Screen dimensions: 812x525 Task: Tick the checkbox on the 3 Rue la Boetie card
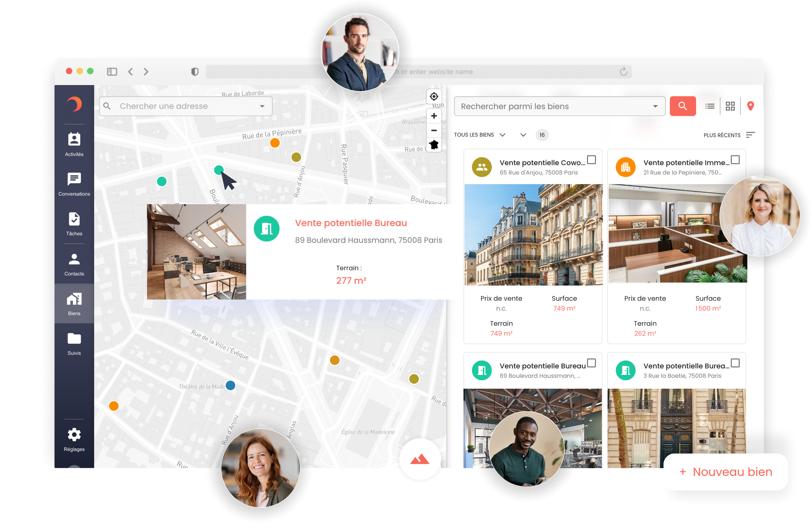click(x=736, y=363)
